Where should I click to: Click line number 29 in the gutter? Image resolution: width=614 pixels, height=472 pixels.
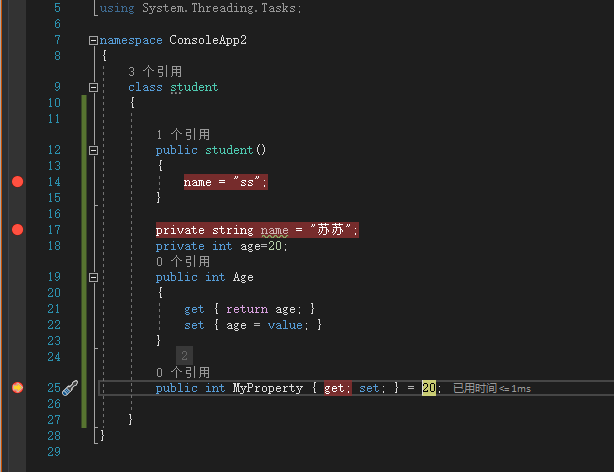(x=54, y=452)
